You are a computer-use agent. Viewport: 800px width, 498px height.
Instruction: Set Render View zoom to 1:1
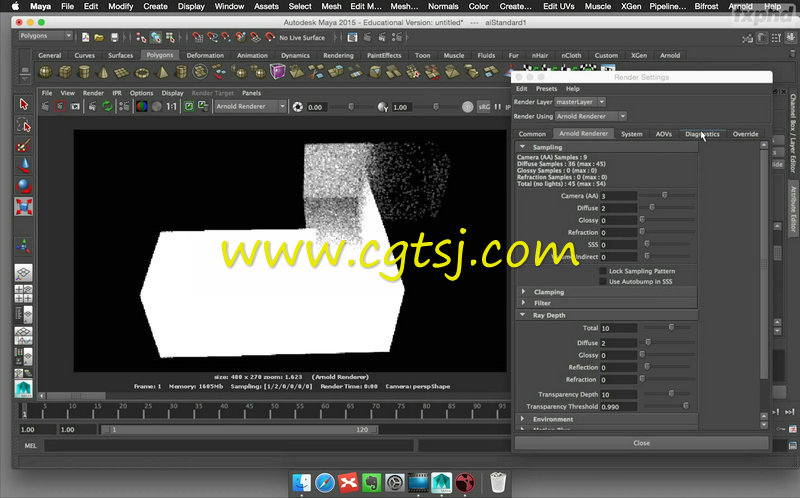tap(171, 107)
